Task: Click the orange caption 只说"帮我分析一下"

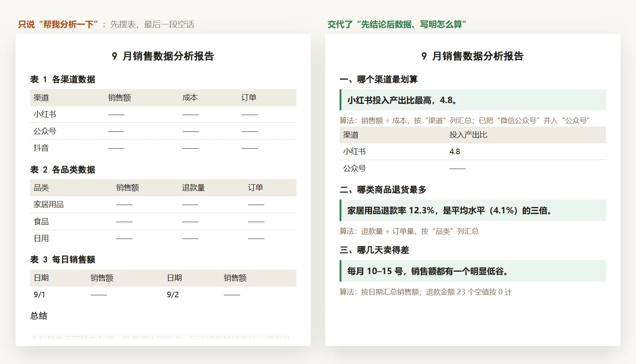Action: pos(58,24)
